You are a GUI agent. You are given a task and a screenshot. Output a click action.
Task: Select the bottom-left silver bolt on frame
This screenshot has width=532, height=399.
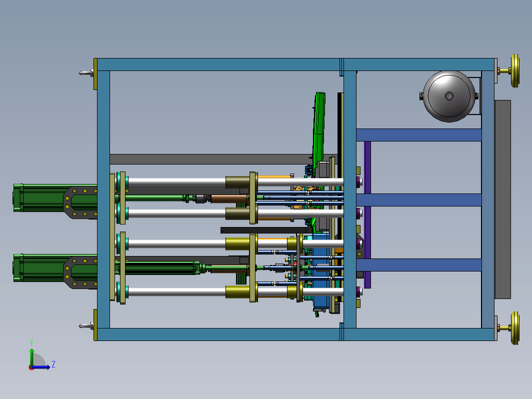click(x=86, y=326)
